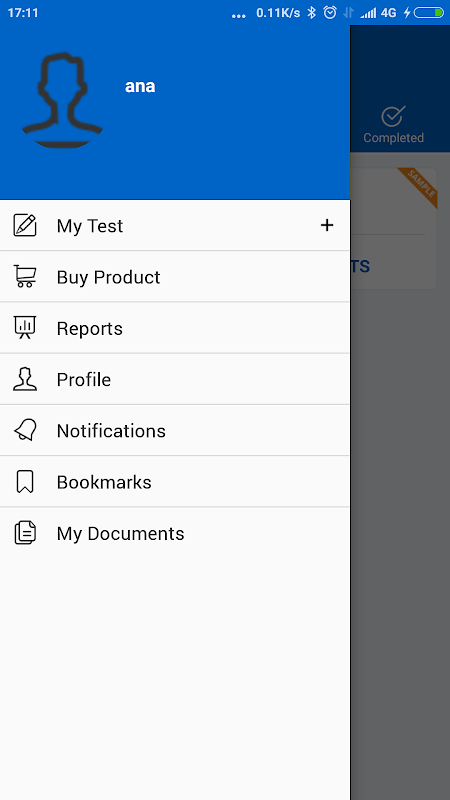Screen dimensions: 450x800
Task: Tap the shopping cart icon
Action: [24, 277]
